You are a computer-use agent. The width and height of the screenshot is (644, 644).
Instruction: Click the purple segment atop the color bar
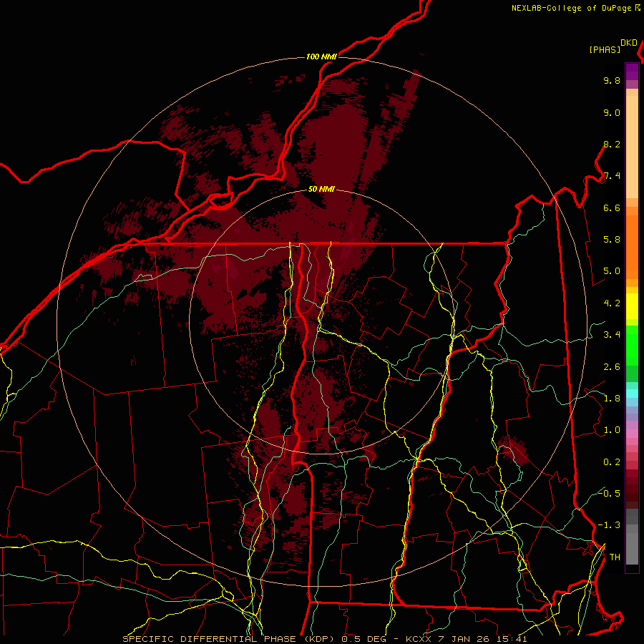click(632, 72)
